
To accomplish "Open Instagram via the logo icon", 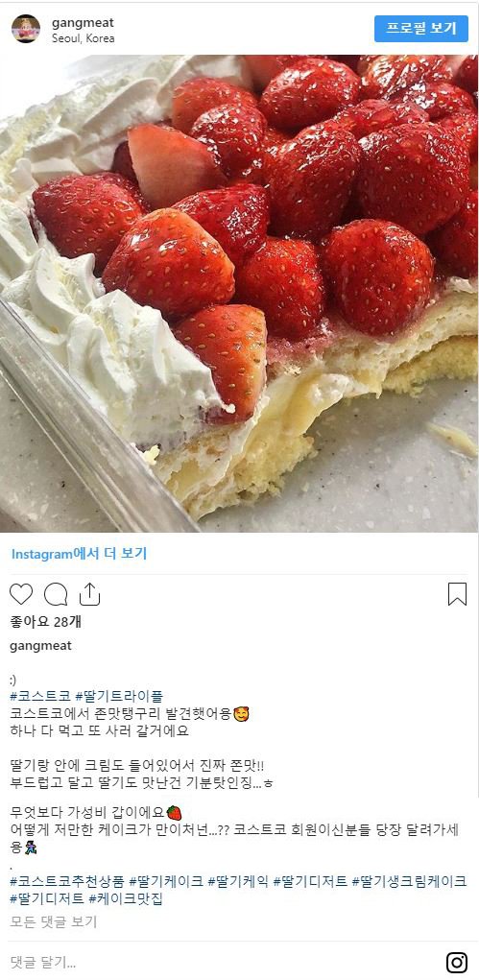I will pos(457,963).
